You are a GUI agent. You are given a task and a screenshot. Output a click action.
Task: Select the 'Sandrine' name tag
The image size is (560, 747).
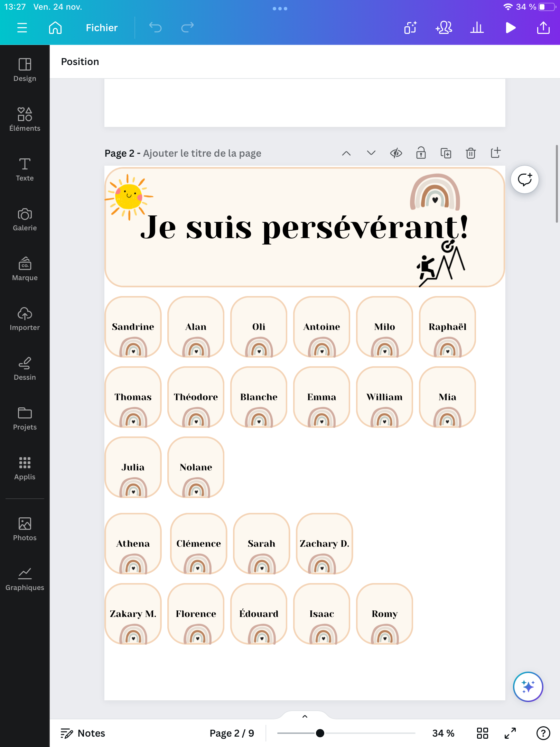(x=133, y=327)
